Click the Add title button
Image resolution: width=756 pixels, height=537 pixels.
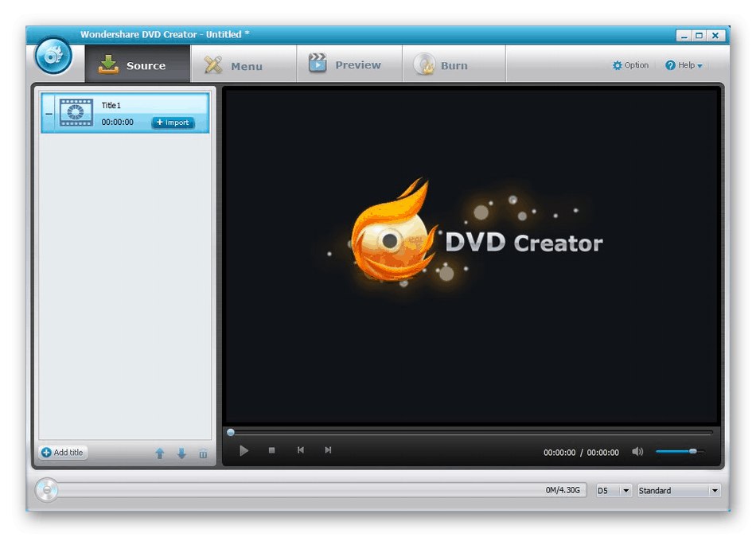[x=63, y=452]
